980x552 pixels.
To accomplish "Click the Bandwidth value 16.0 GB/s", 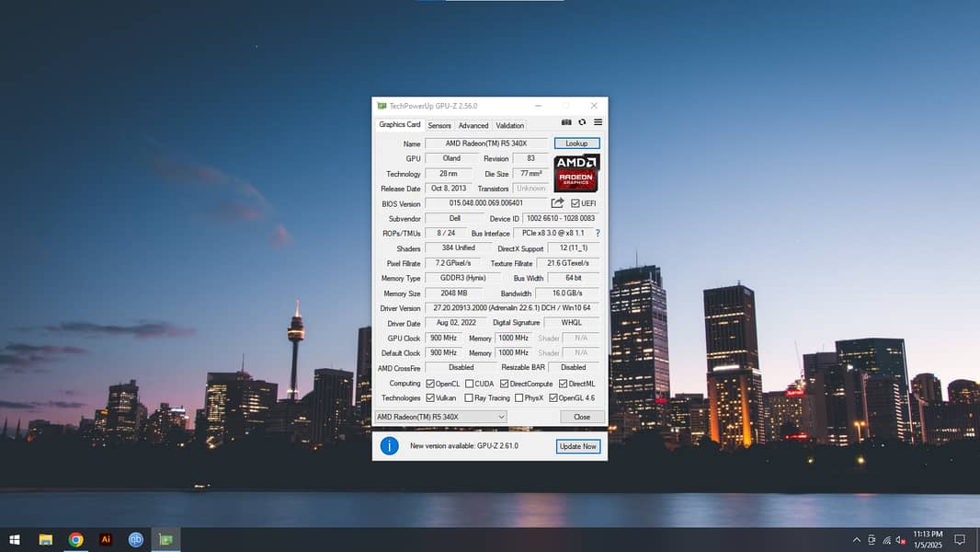I will 567,293.
